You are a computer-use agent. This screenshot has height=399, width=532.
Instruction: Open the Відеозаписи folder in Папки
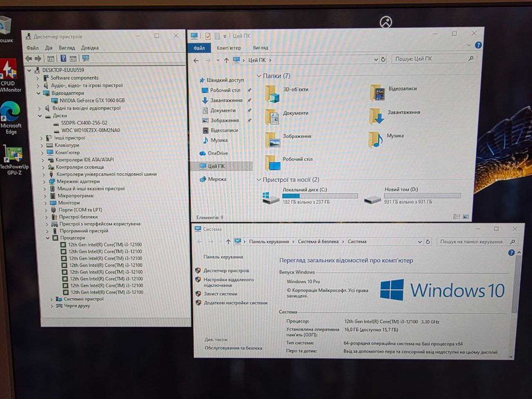(x=393, y=92)
